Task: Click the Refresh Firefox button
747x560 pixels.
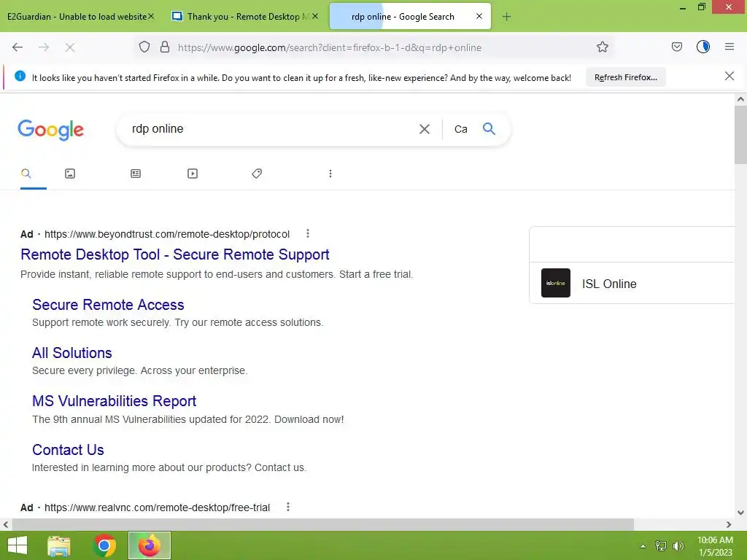Action: click(x=625, y=77)
